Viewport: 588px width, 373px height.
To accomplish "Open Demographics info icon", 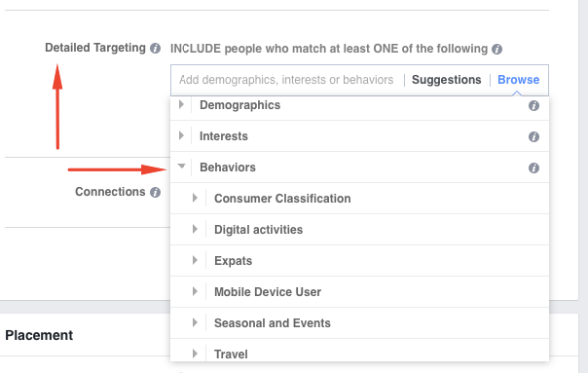I will tap(533, 106).
